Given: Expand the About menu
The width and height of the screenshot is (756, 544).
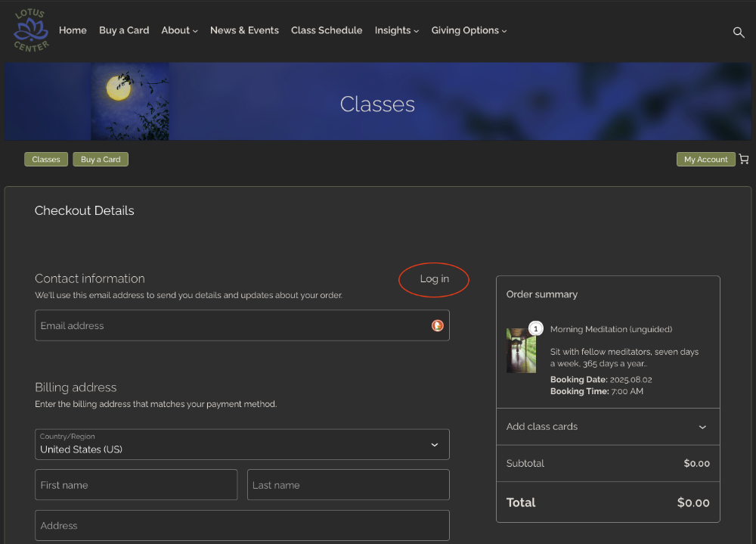Looking at the screenshot, I should click(x=179, y=30).
